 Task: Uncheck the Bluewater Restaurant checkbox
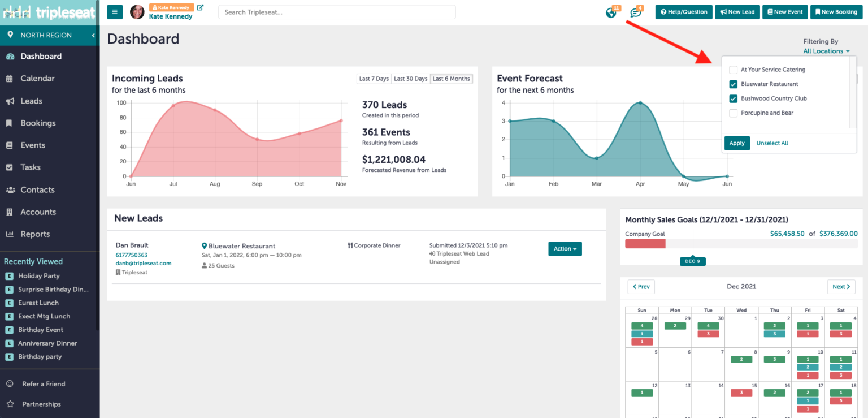point(734,84)
